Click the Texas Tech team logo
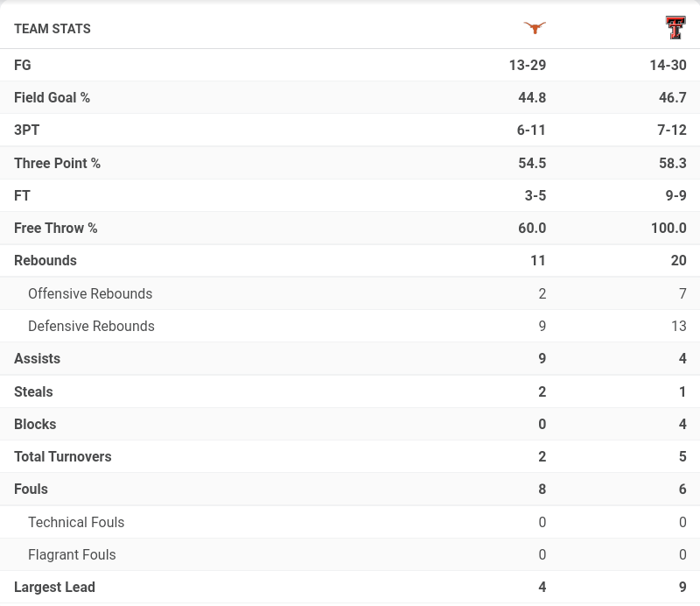 coord(675,28)
